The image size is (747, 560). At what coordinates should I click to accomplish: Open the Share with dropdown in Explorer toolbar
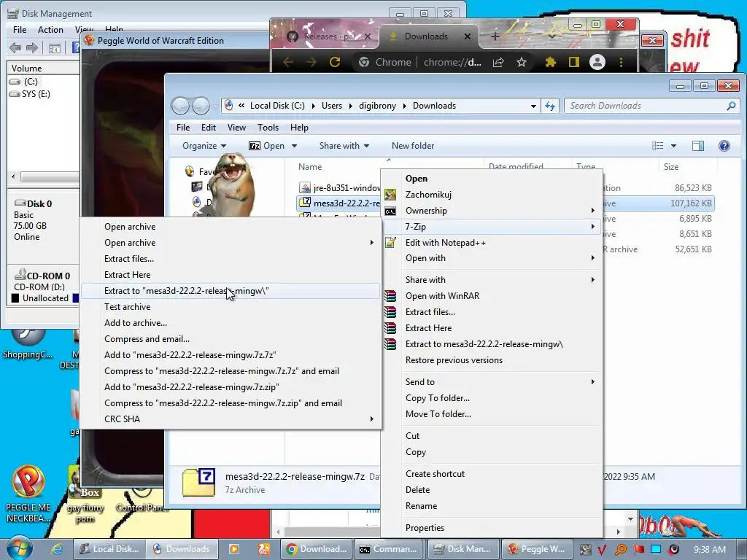(344, 146)
